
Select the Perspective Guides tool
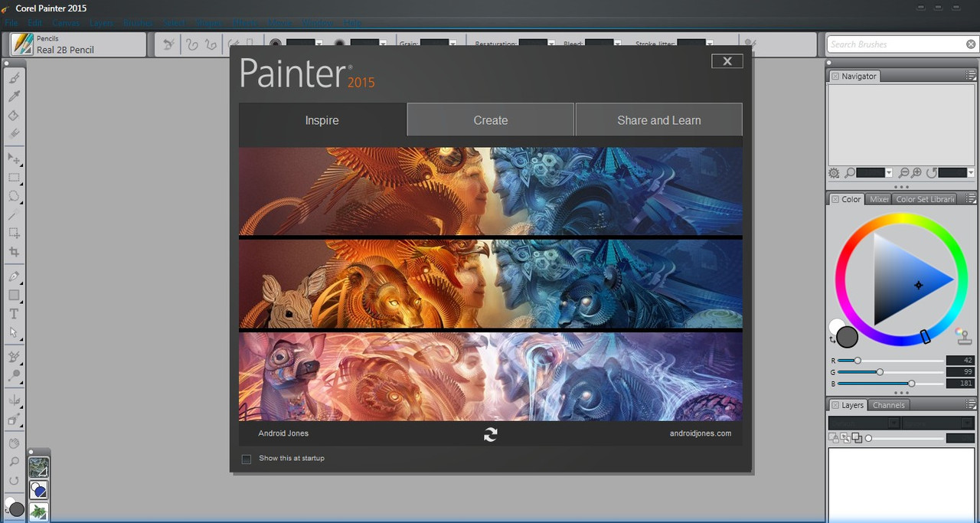click(14, 420)
